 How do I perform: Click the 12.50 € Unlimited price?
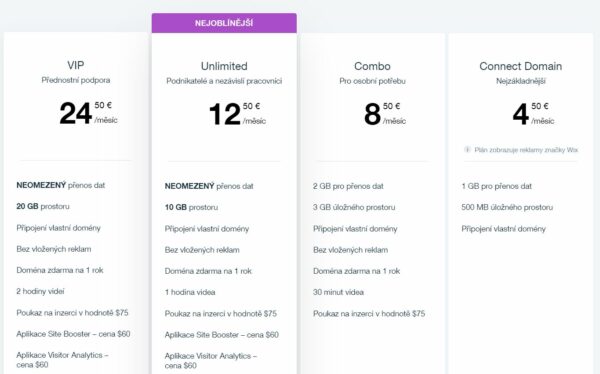[x=237, y=114]
